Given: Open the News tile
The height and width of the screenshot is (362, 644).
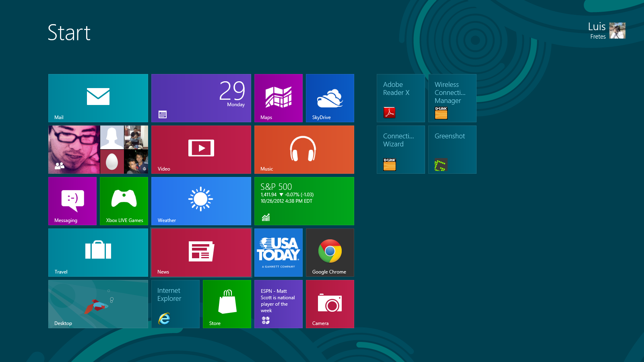Looking at the screenshot, I should tap(201, 253).
